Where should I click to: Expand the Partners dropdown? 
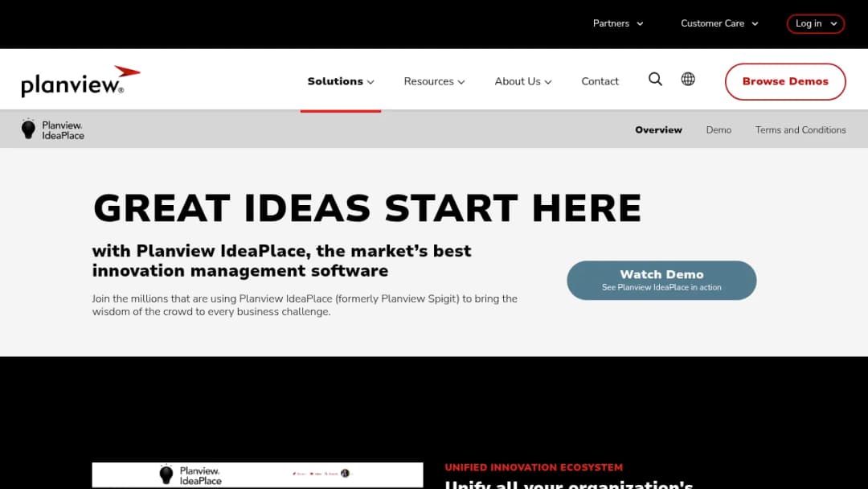[x=618, y=23]
